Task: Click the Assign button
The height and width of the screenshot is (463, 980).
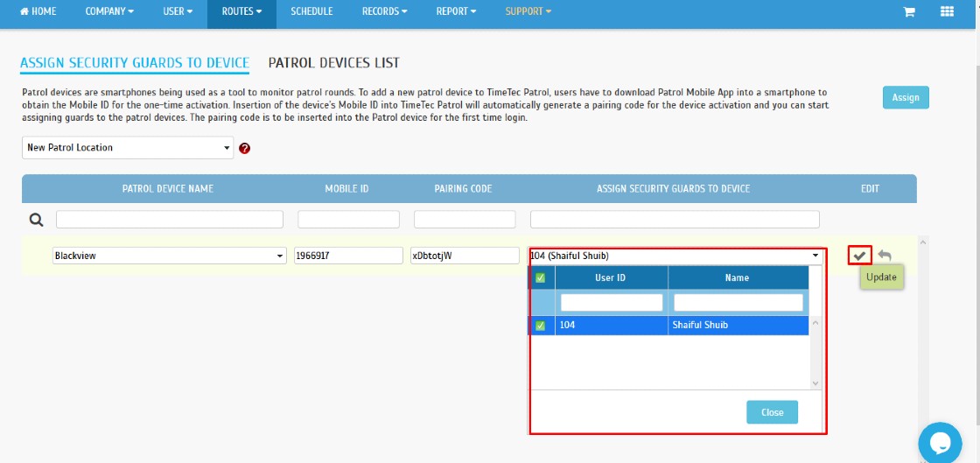Action: point(906,97)
